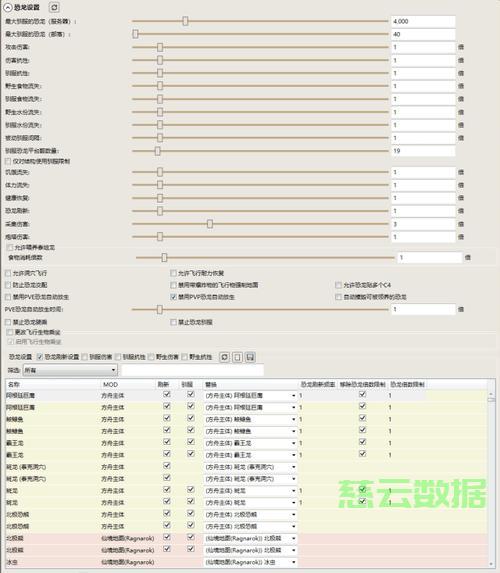Toggle the 禁用PVE恐龙自动放生 checkbox
The height and width of the screenshot is (573, 500).
tap(8, 297)
